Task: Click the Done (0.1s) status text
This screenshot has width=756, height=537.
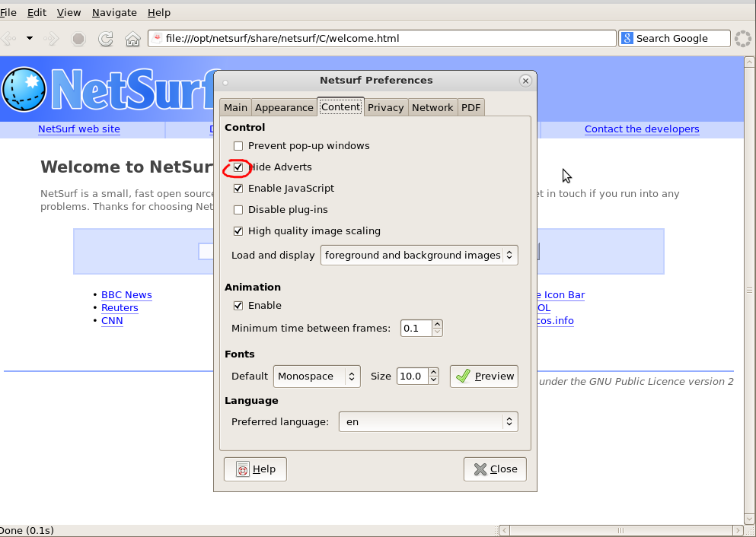Action: click(x=27, y=531)
